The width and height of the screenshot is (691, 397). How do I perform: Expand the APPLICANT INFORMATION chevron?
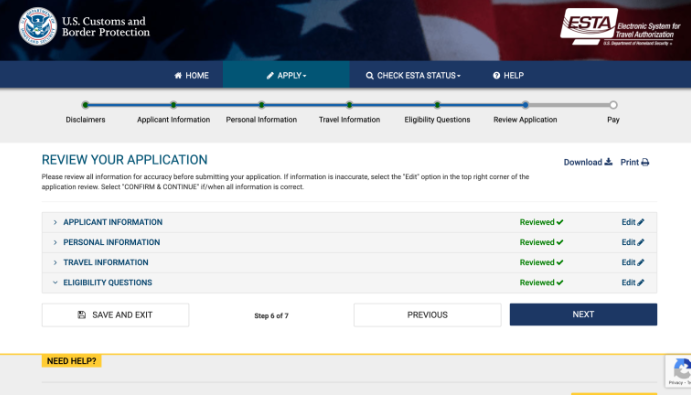point(55,222)
